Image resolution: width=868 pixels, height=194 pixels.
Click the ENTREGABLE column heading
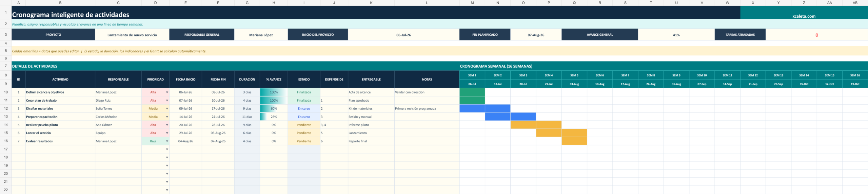click(x=371, y=79)
